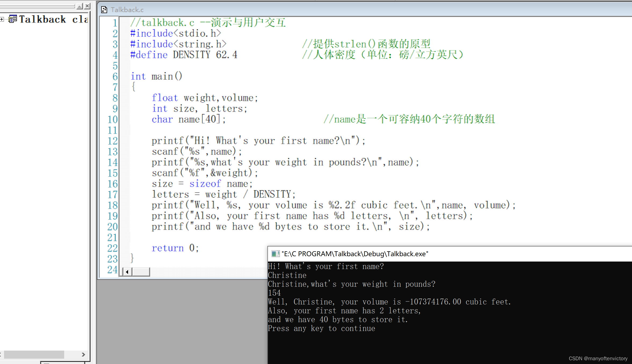Click on '#include<string.h>' code line
The height and width of the screenshot is (364, 632).
point(178,44)
